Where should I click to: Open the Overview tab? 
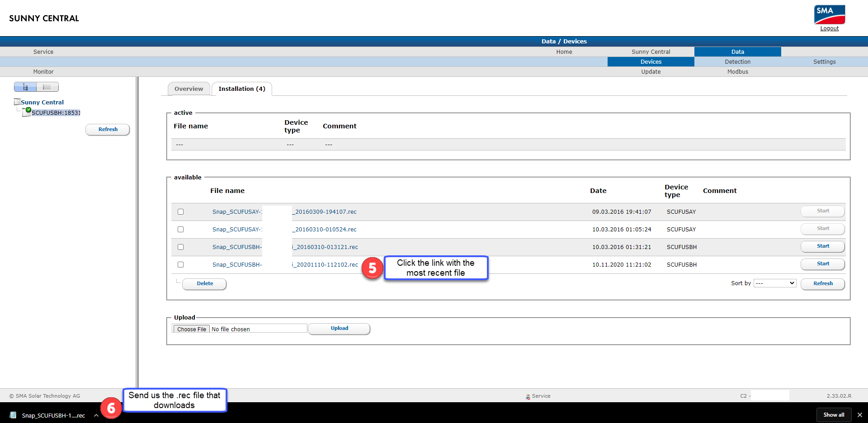[189, 89]
